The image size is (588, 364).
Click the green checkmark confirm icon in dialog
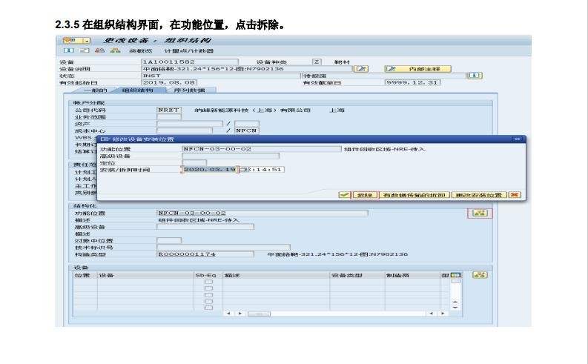[344, 195]
